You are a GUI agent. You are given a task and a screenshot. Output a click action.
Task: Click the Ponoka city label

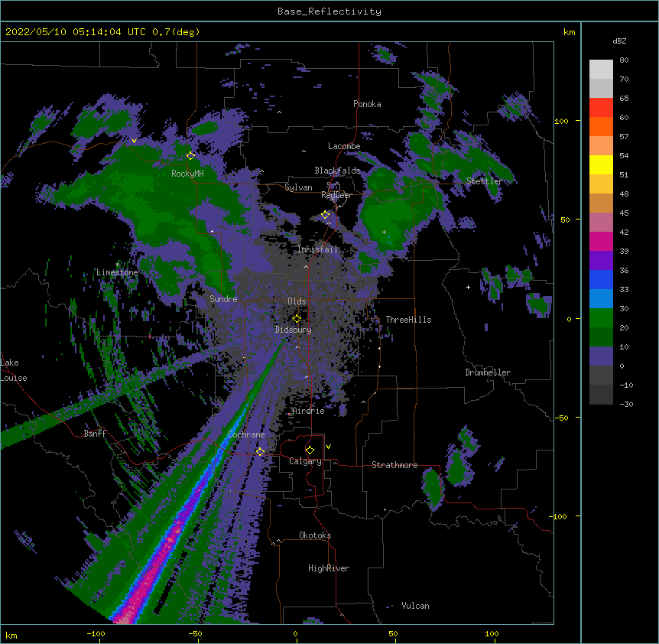point(367,104)
